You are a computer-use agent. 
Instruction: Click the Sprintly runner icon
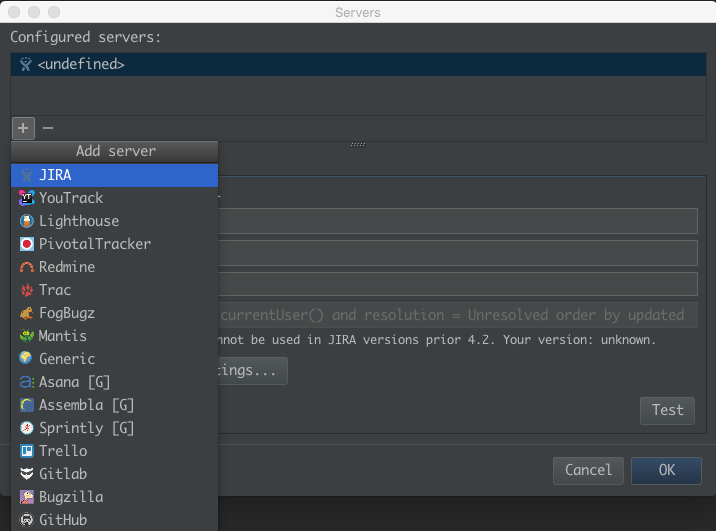[26, 428]
